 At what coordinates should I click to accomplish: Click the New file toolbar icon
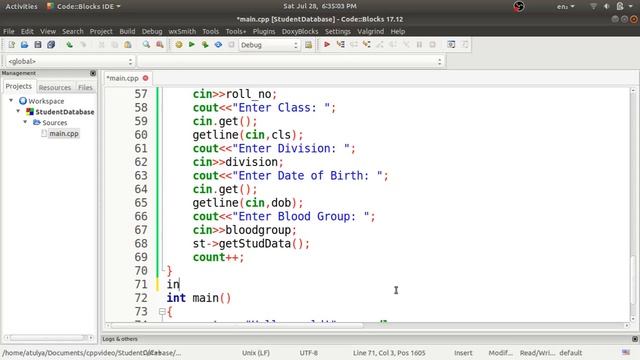[x=11, y=45]
